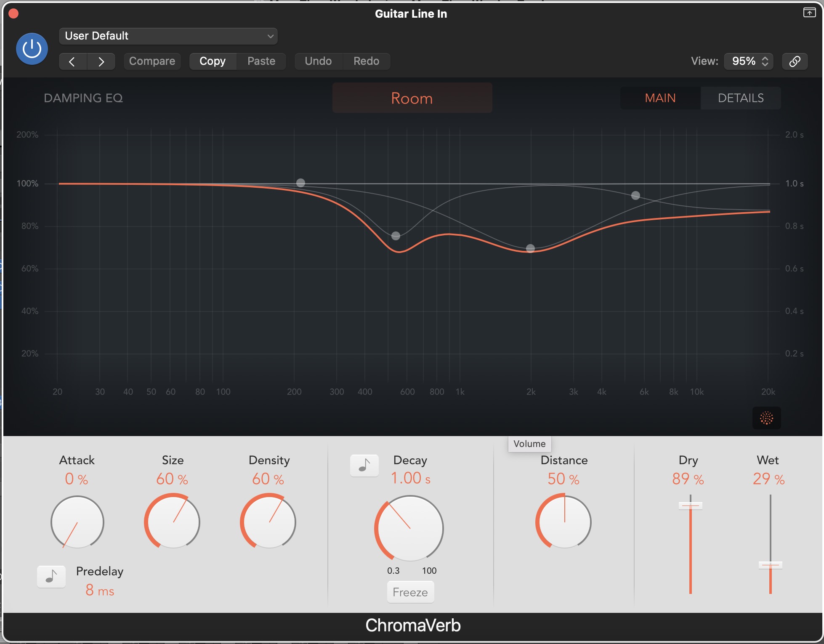Viewport: 824px width, 644px height.
Task: Click the 100 decay range maximum label
Action: pyautogui.click(x=429, y=571)
